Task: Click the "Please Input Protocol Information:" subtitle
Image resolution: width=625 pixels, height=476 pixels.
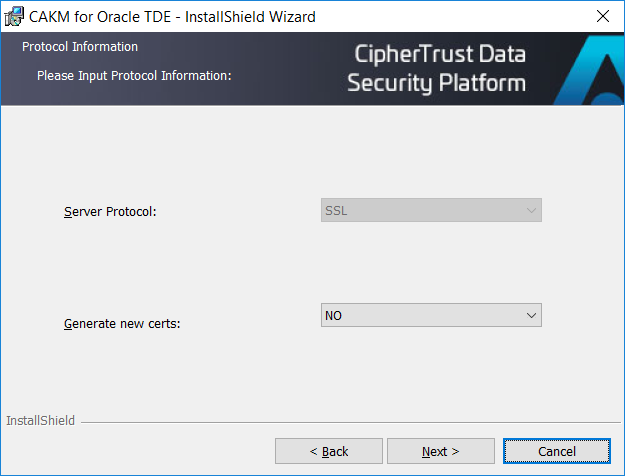Action: tap(134, 75)
